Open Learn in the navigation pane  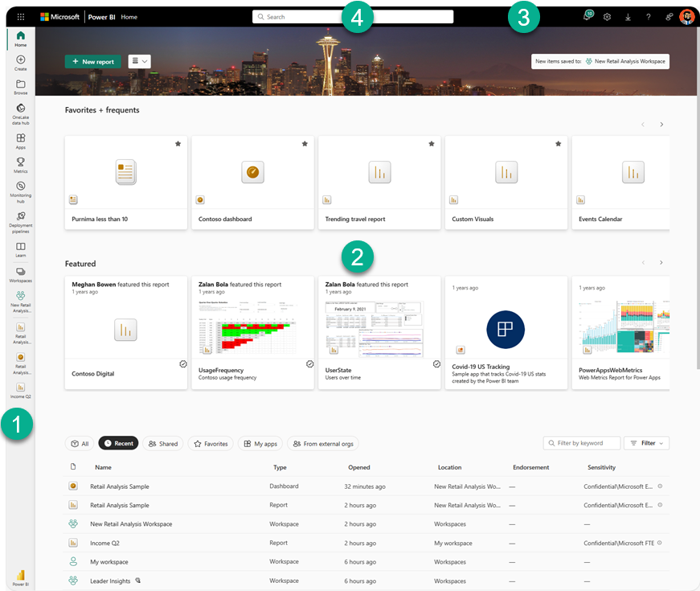coord(21,250)
